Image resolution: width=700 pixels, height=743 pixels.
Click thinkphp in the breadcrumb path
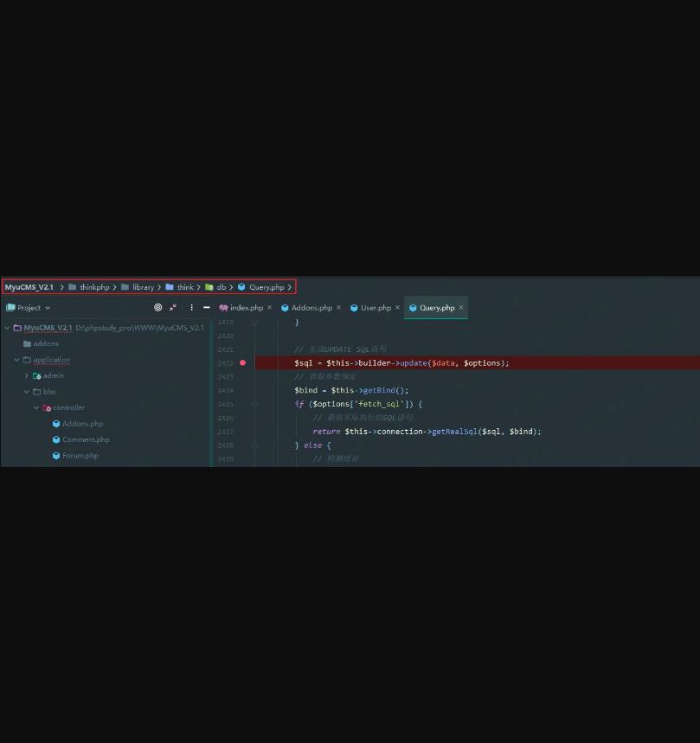[x=94, y=287]
